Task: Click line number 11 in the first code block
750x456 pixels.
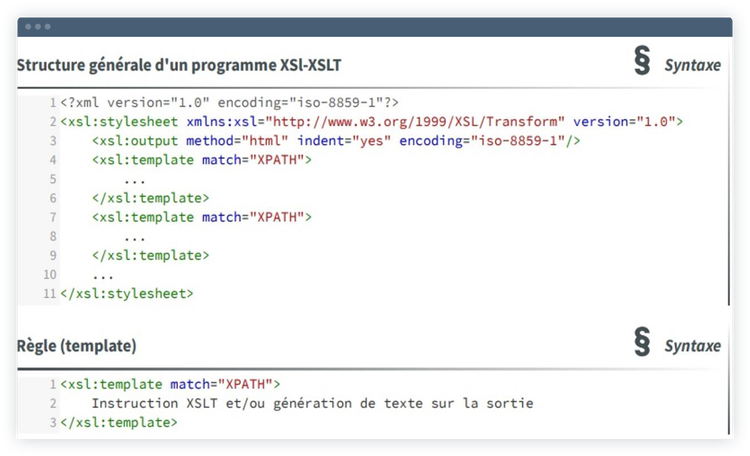Action: (x=50, y=293)
